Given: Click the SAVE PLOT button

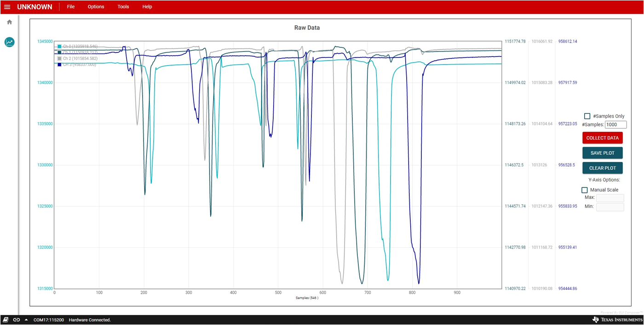Looking at the screenshot, I should [602, 153].
